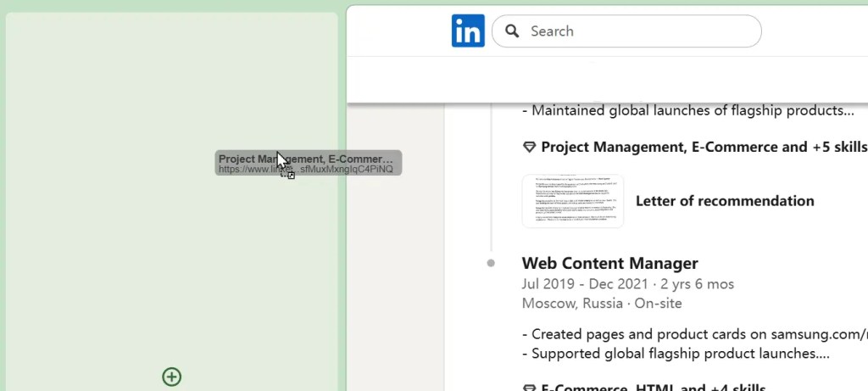Click timeline bullet beside Web Content Manager
Viewport: 868px width, 391px height.
coord(491,263)
